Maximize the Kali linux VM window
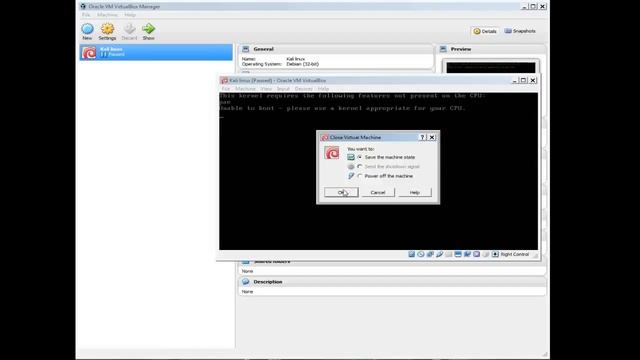This screenshot has height=360, width=640. (524, 80)
